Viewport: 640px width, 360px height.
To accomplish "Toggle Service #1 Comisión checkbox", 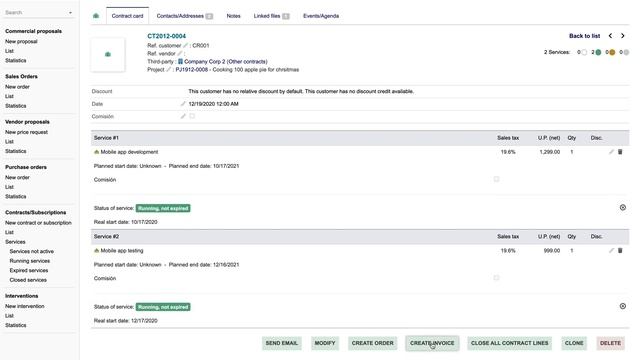I will point(496,179).
